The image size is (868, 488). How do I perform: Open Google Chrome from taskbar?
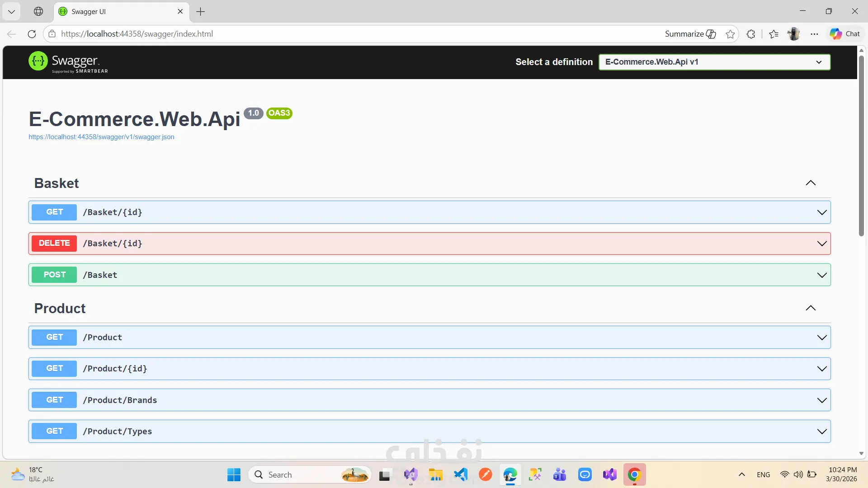click(x=634, y=474)
